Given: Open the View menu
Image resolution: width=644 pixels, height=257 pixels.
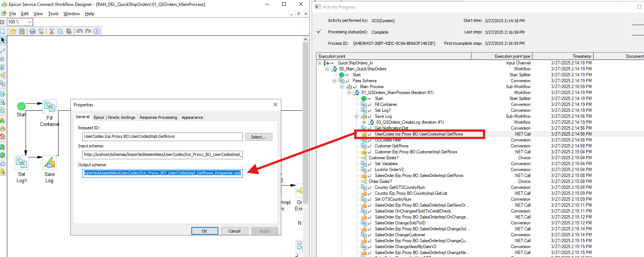Looking at the screenshot, I should (x=38, y=14).
